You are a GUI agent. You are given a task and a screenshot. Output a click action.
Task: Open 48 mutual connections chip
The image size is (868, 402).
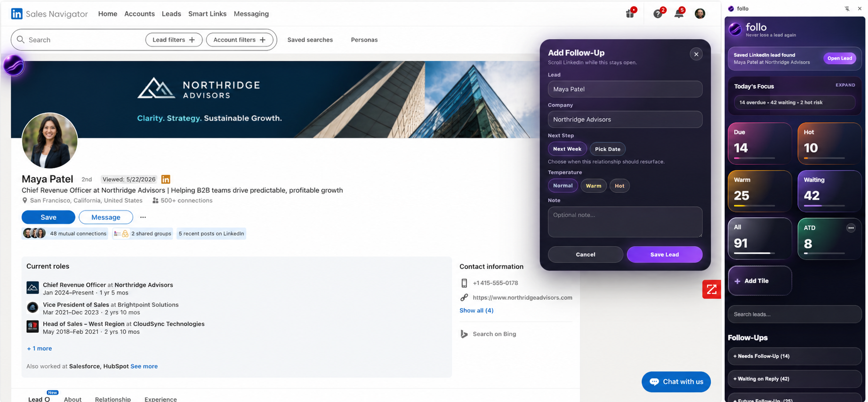click(x=65, y=234)
